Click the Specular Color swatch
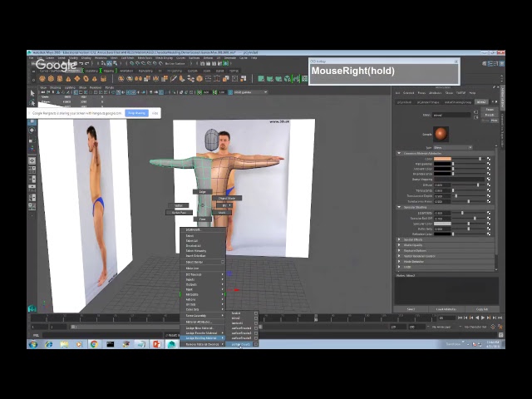The height and width of the screenshot is (399, 532). coord(442,224)
